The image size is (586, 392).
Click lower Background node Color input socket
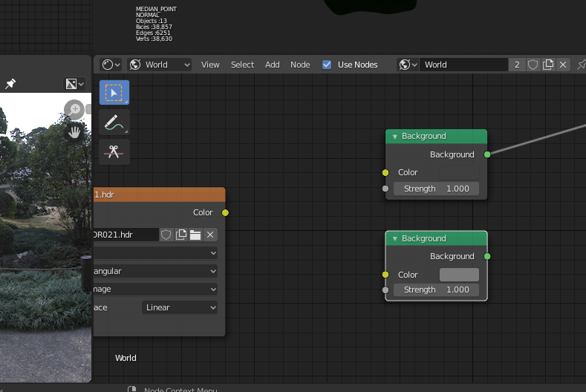pos(385,275)
